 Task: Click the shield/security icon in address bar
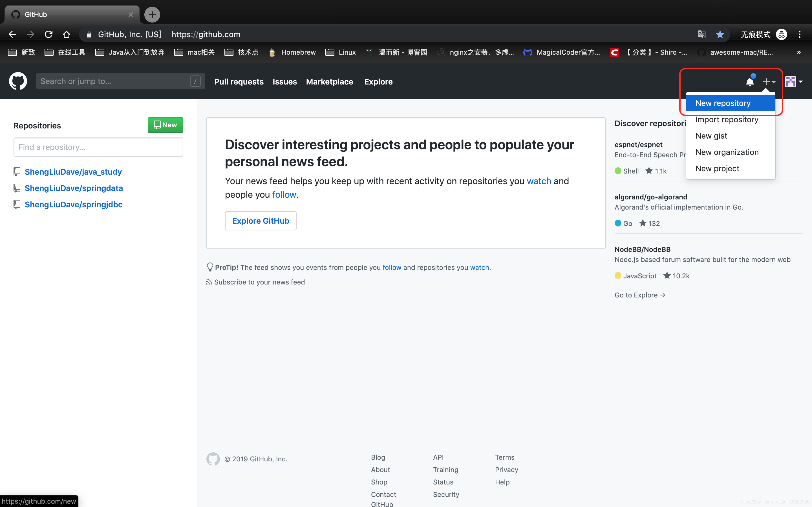pos(89,34)
